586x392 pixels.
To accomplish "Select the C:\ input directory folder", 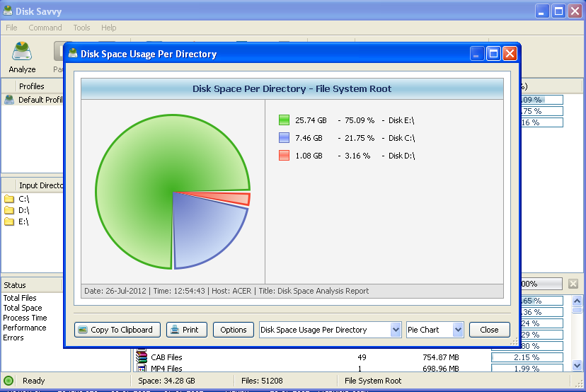I will (9, 199).
